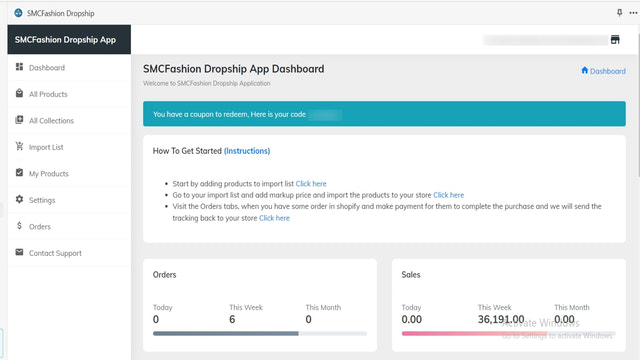Click the Sales card heading
The image size is (640, 360).
[411, 275]
